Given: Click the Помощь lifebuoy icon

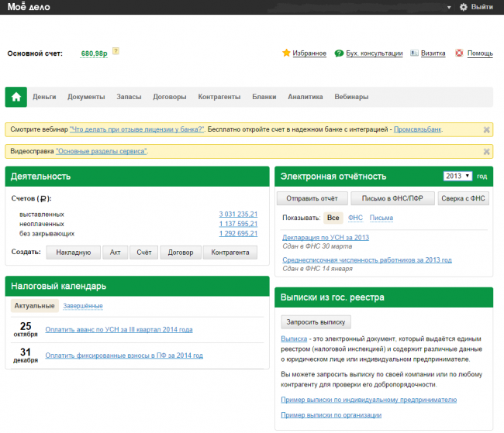Looking at the screenshot, I should click(x=459, y=53).
